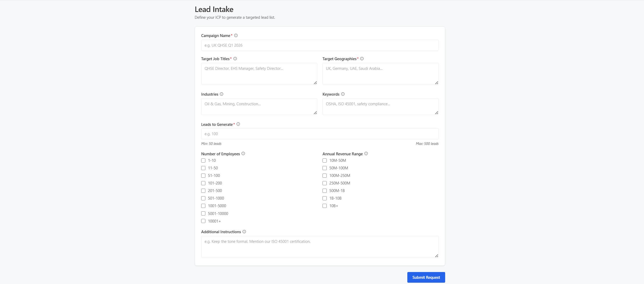Screen dimensions: 644x284
Task: Click the 'Define your ICP' subtitle text
Action: click(235, 17)
